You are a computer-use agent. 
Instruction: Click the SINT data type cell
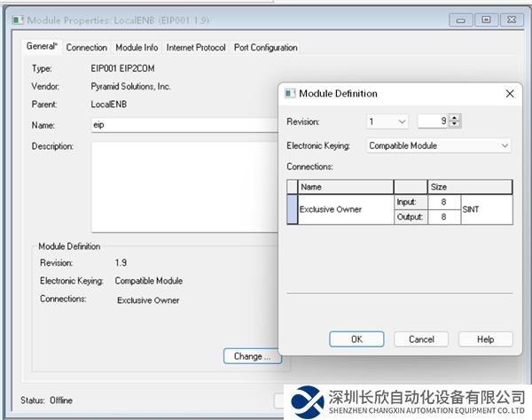coord(486,210)
